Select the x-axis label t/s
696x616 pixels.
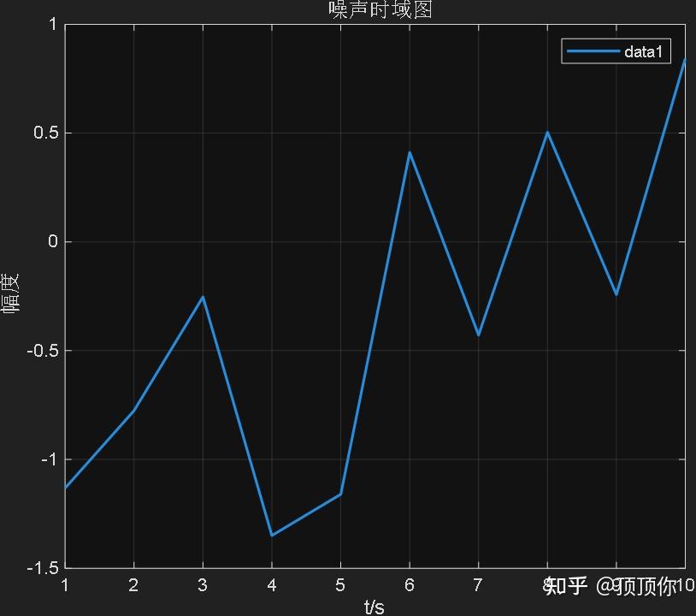(x=375, y=607)
